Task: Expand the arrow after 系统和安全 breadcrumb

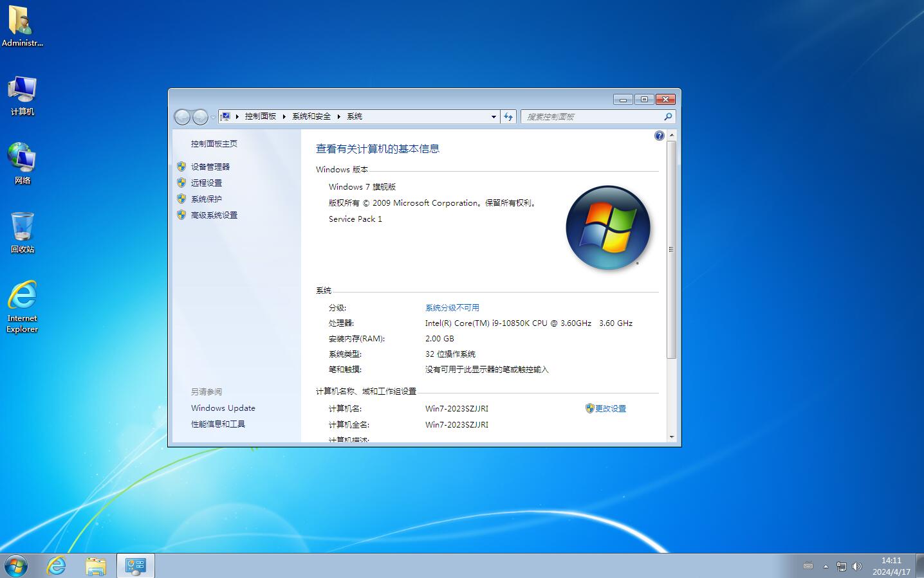Action: (x=338, y=116)
